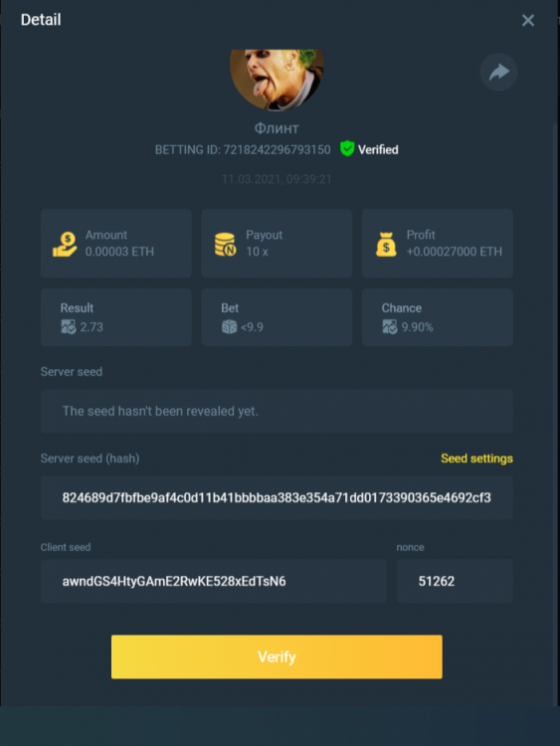Click the Profit money bag icon

pos(386,244)
